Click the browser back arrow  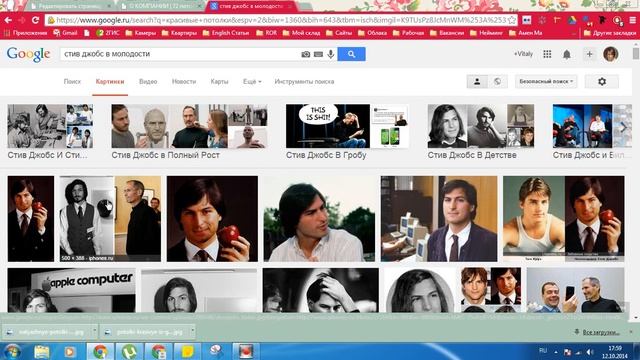click(x=8, y=20)
